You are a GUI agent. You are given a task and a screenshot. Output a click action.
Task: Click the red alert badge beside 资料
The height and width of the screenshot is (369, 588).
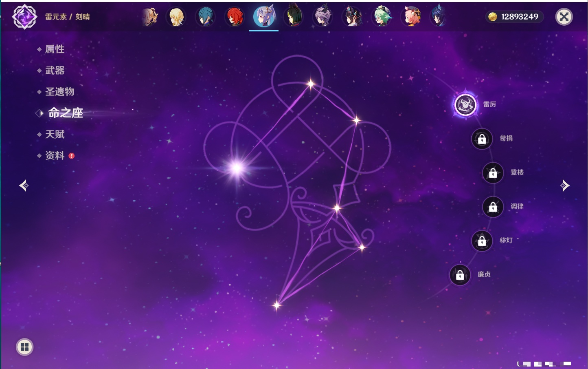[x=72, y=156]
